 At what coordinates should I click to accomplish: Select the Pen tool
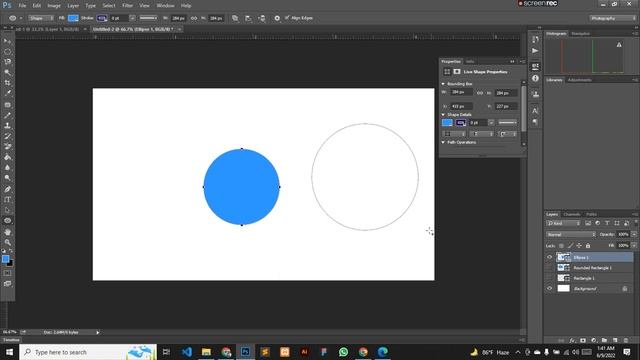click(7, 189)
